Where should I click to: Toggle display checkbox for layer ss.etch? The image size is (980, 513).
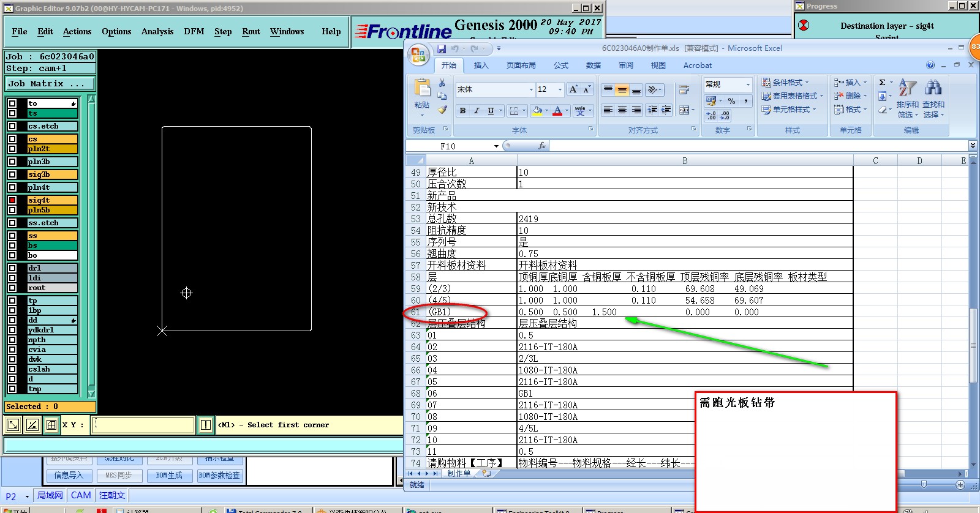coord(12,223)
